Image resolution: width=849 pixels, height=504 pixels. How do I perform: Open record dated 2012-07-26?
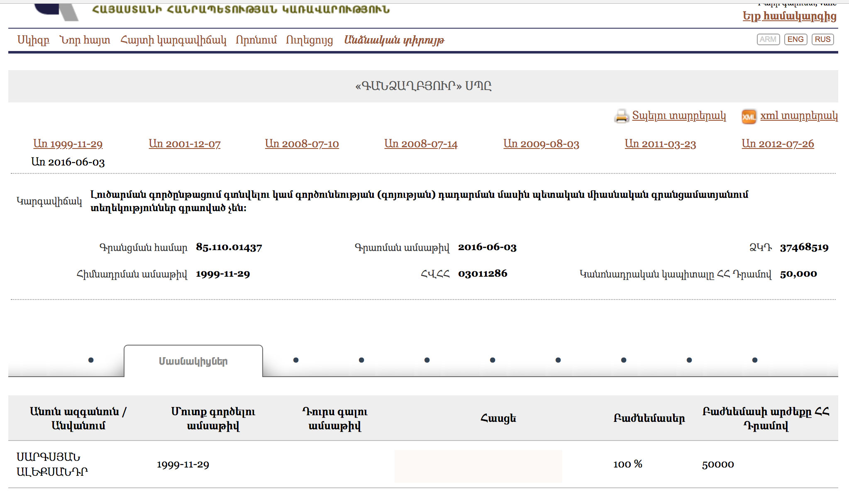(778, 144)
